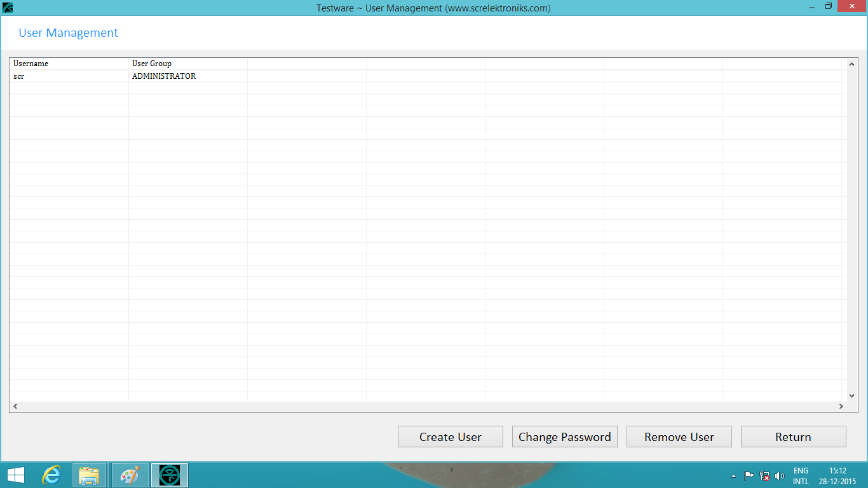Sort by the Username column header
This screenshot has width=868, height=488.
pyautogui.click(x=69, y=64)
